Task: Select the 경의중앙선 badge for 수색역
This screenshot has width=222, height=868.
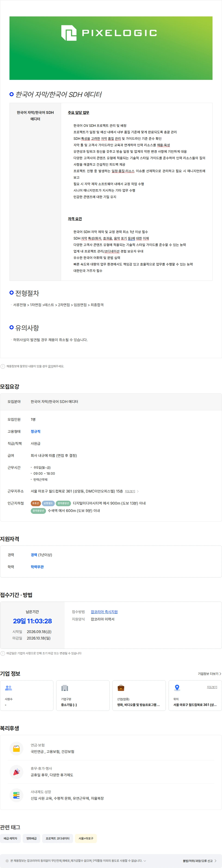Action: pyautogui.click(x=38, y=511)
